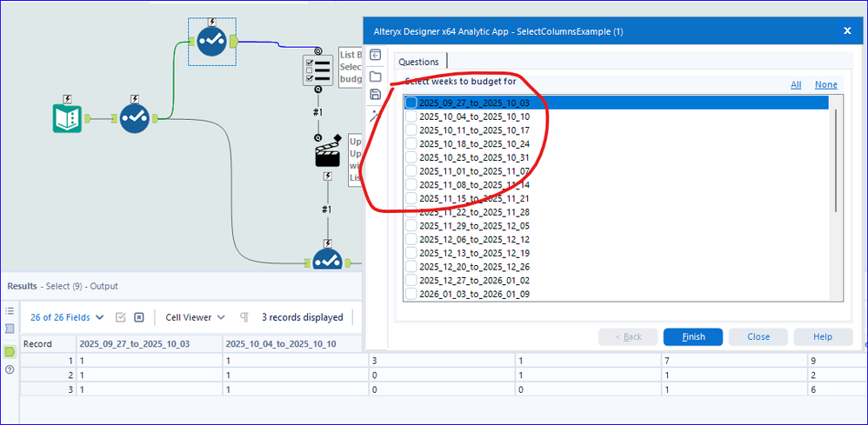Open the help question-mark icon in Results

pyautogui.click(x=10, y=369)
